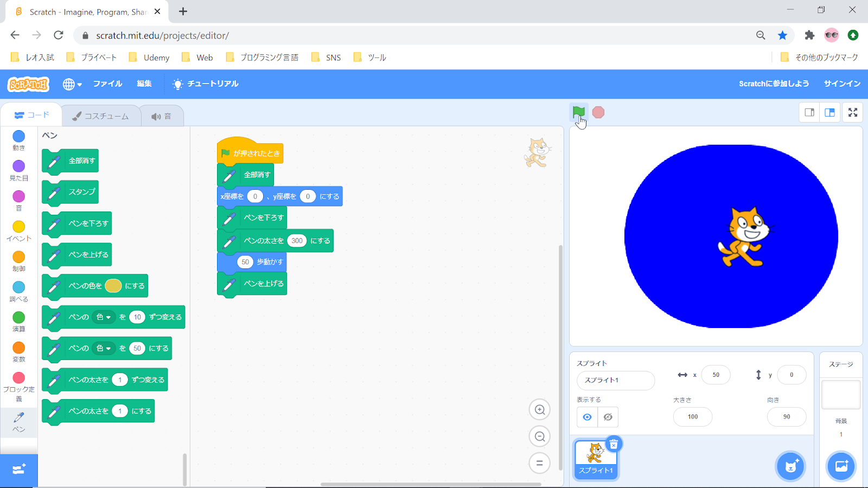Viewport: 868px width, 488px height.
Task: Click y座標 value 0 in script
Action: point(308,196)
